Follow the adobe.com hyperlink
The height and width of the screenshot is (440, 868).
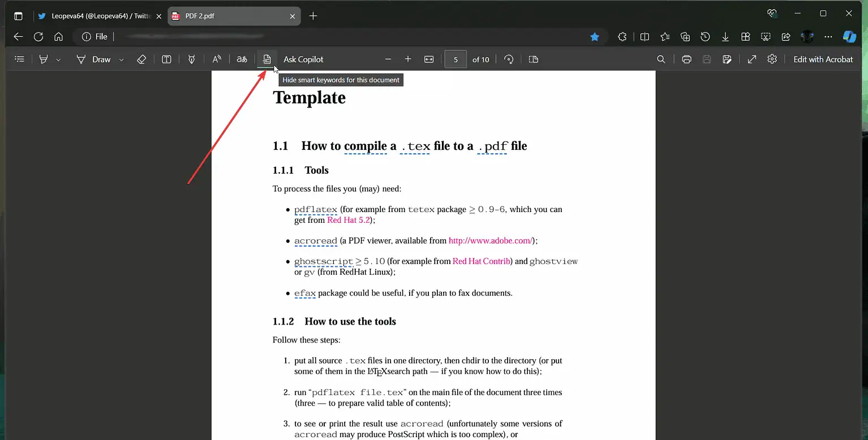point(490,240)
